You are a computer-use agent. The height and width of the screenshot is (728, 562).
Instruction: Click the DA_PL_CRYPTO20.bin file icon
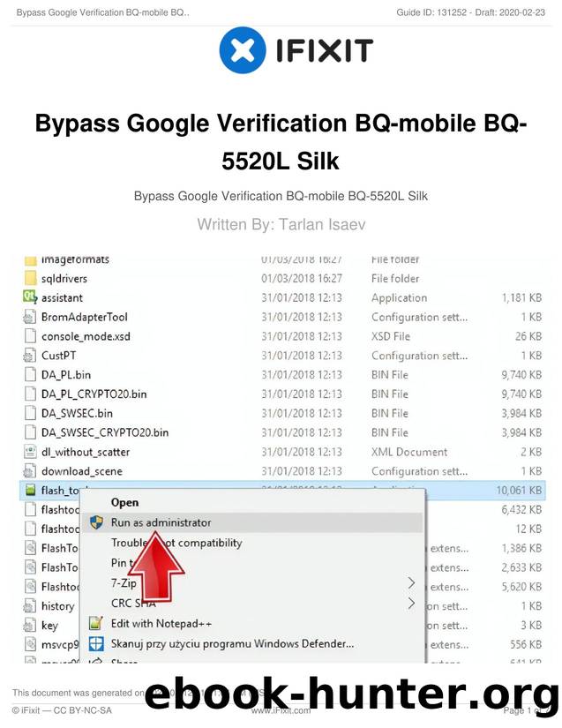pyautogui.click(x=30, y=394)
